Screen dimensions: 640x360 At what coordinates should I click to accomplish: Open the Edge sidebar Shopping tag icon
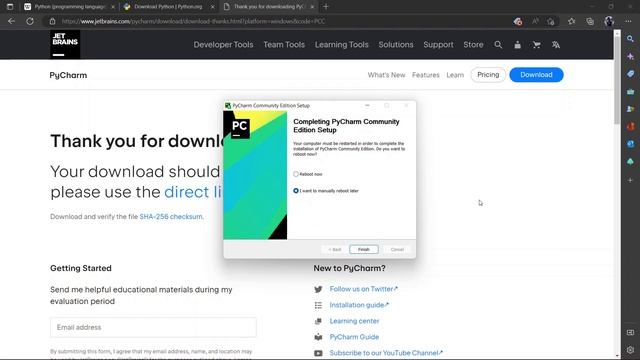630,74
